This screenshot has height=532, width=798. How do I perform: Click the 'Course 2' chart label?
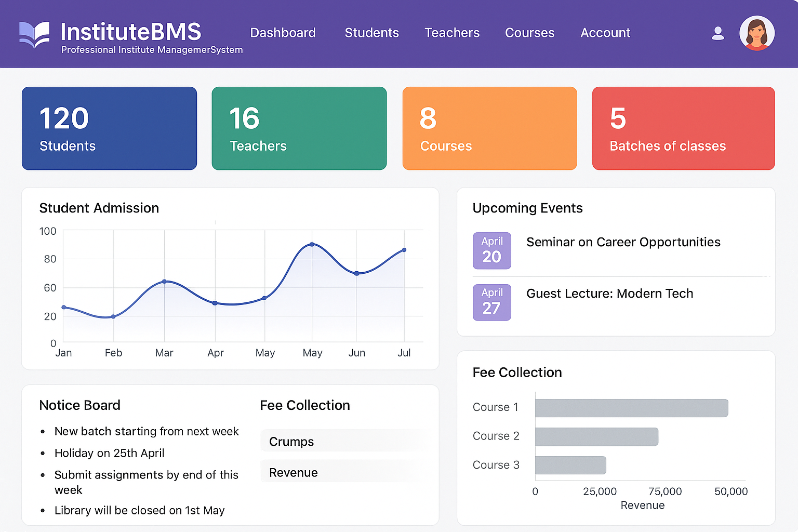pos(496,436)
